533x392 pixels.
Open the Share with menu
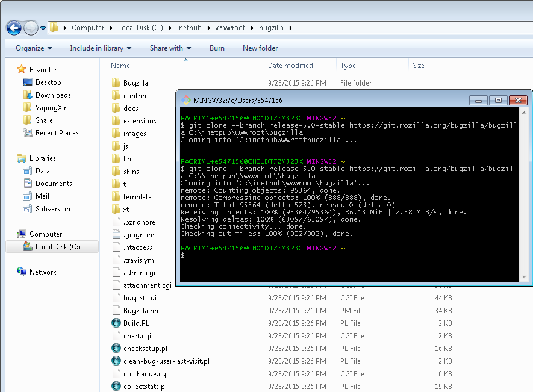170,48
